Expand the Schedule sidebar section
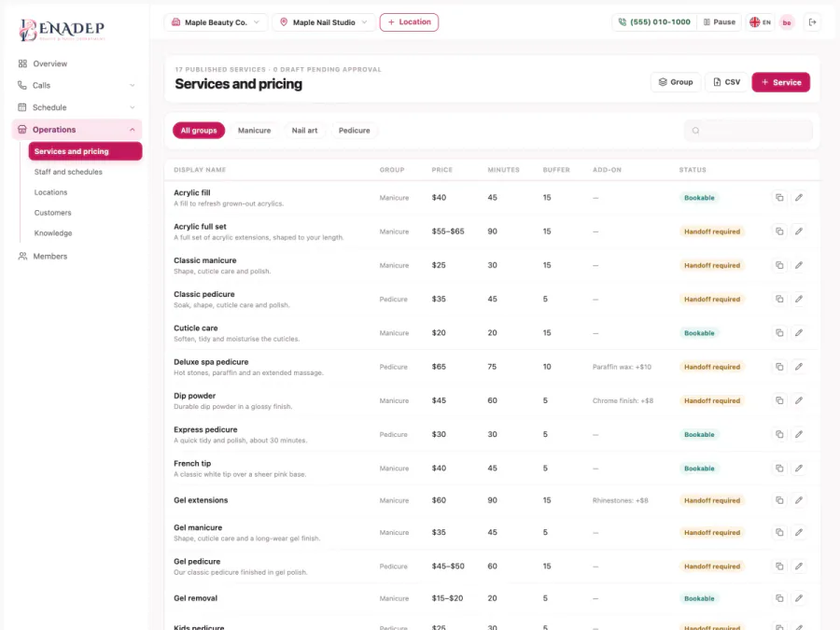 [x=77, y=107]
